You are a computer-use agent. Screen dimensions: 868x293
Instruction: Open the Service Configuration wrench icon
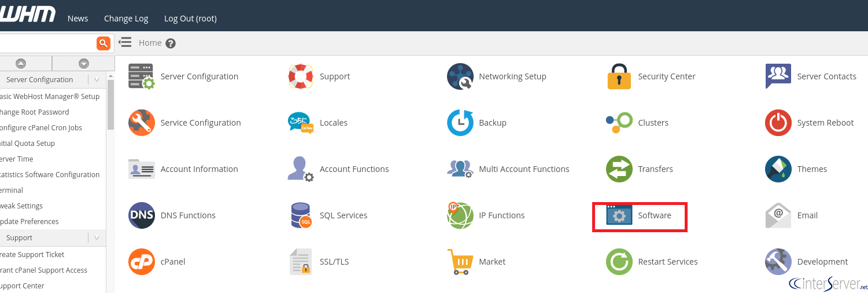click(x=142, y=123)
